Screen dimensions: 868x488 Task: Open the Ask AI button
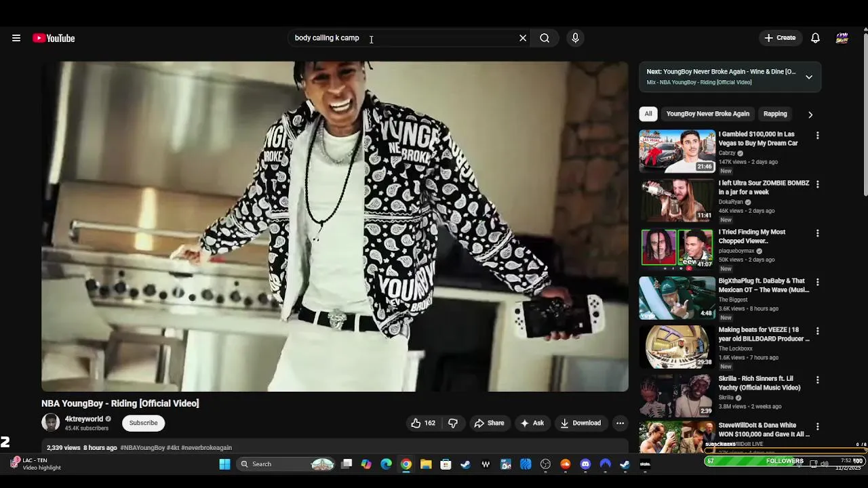532,423
